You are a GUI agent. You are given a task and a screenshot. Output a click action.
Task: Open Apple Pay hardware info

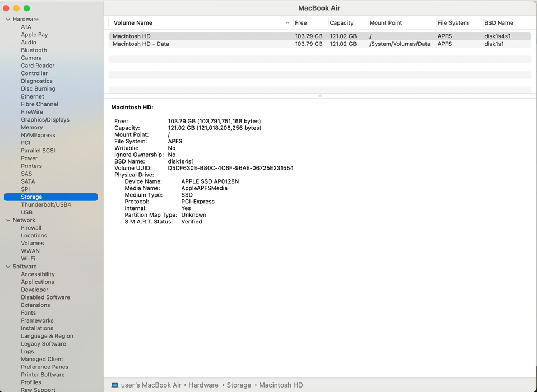(x=34, y=35)
